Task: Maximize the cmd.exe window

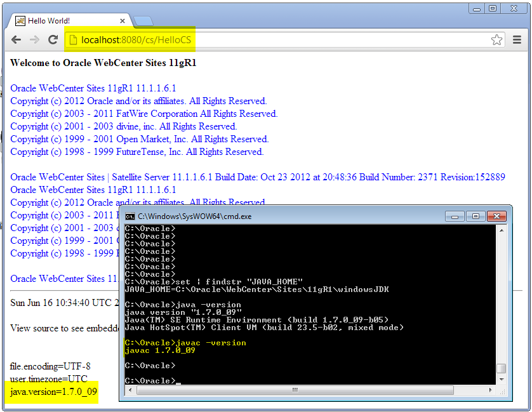Action: pyautogui.click(x=475, y=216)
